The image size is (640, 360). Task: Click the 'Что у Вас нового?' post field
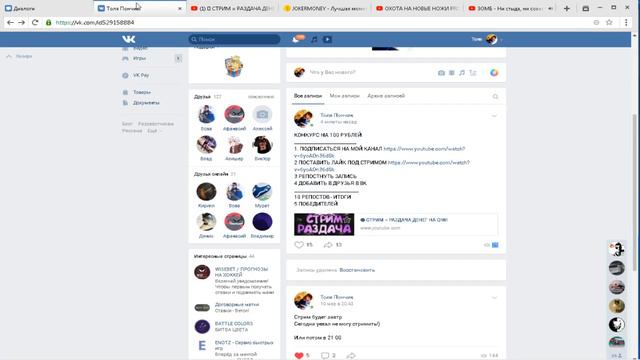pos(332,72)
